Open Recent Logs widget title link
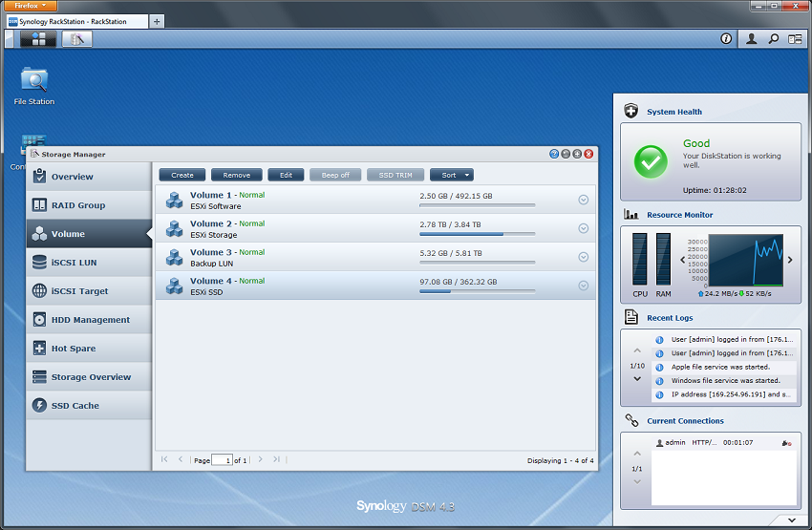The image size is (812, 530). pyautogui.click(x=670, y=318)
